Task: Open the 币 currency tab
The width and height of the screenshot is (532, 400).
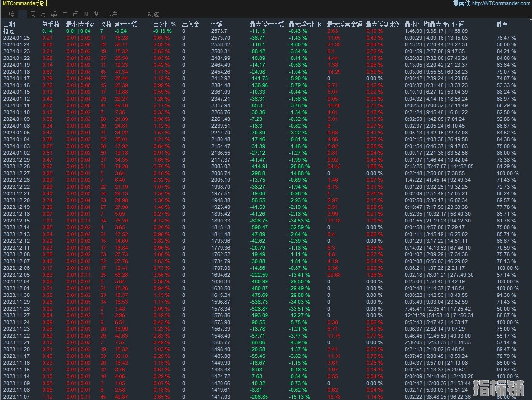Action: (x=75, y=14)
